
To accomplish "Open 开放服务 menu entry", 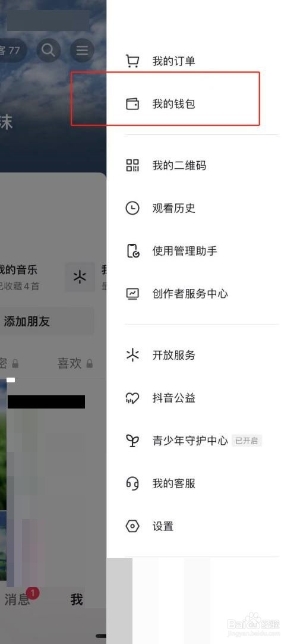I will click(x=202, y=355).
